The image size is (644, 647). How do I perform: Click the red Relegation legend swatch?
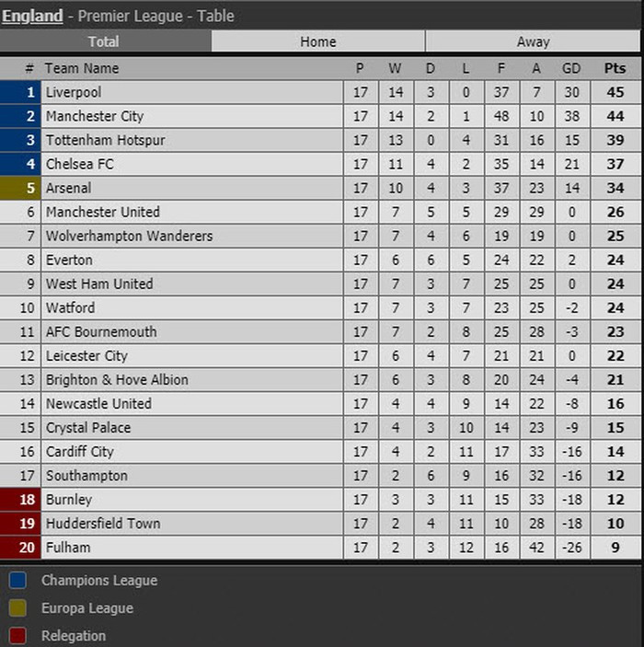pyautogui.click(x=17, y=636)
